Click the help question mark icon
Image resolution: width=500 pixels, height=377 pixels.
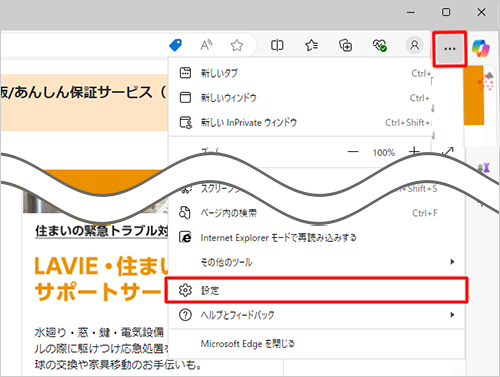(x=185, y=315)
